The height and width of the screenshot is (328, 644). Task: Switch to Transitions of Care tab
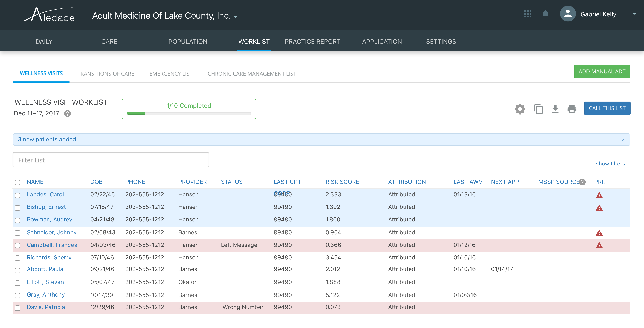point(106,74)
